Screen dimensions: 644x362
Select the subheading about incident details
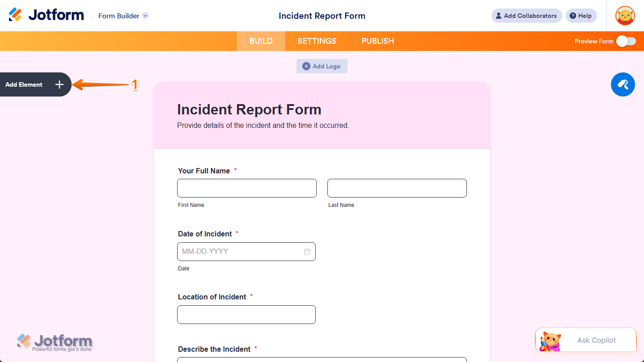tap(263, 126)
